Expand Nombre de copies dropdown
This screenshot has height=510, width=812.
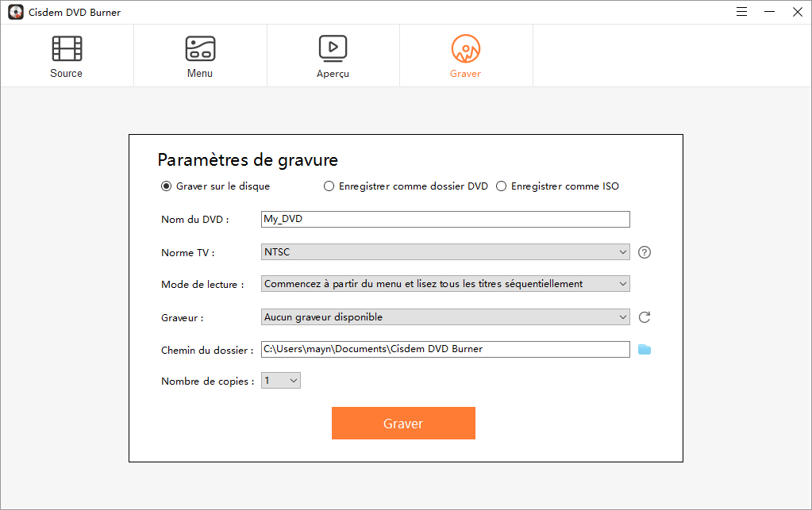(281, 381)
